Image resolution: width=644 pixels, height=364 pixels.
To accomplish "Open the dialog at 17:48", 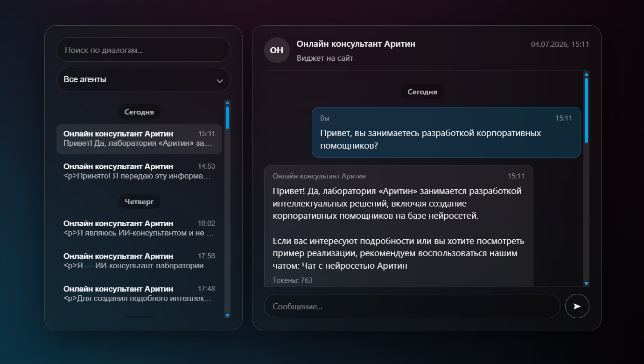I will point(139,293).
